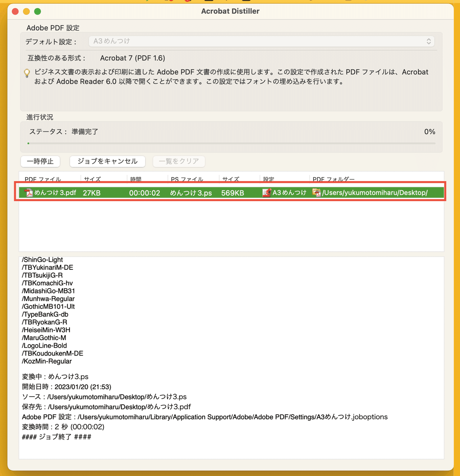The height and width of the screenshot is (476, 460).
Task: Click /Munhwa-Regular log line
Action: tap(48, 299)
